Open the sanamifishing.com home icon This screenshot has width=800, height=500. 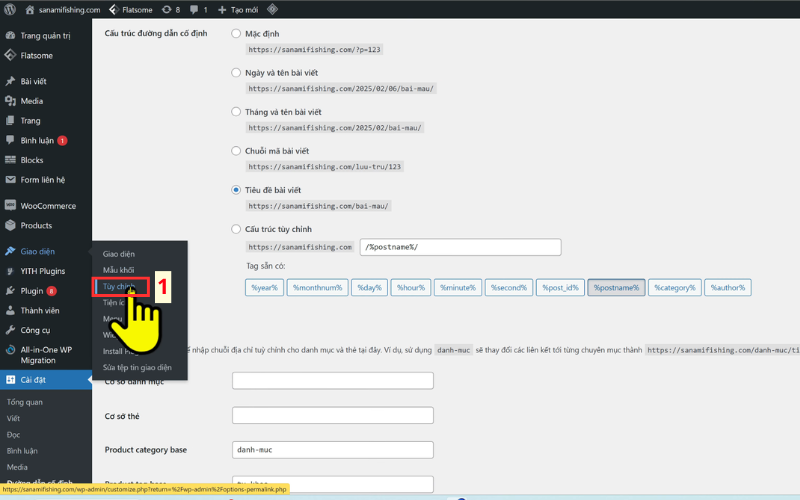[x=30, y=10]
